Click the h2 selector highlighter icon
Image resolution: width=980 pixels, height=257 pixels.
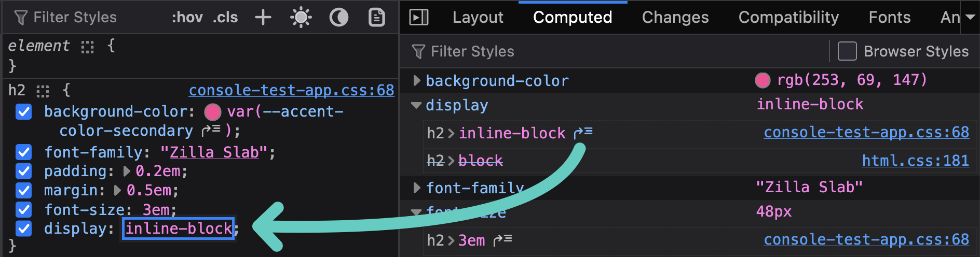43,92
